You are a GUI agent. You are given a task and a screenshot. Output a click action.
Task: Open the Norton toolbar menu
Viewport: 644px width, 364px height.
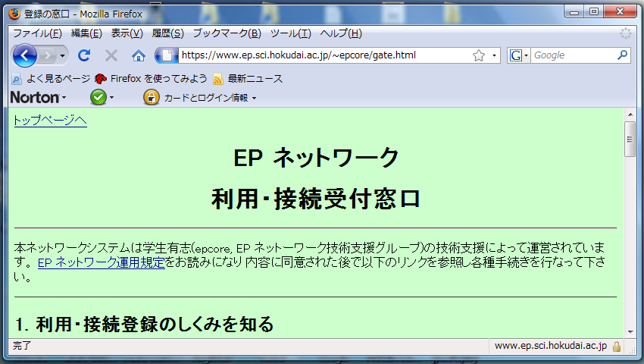pyautogui.click(x=38, y=98)
